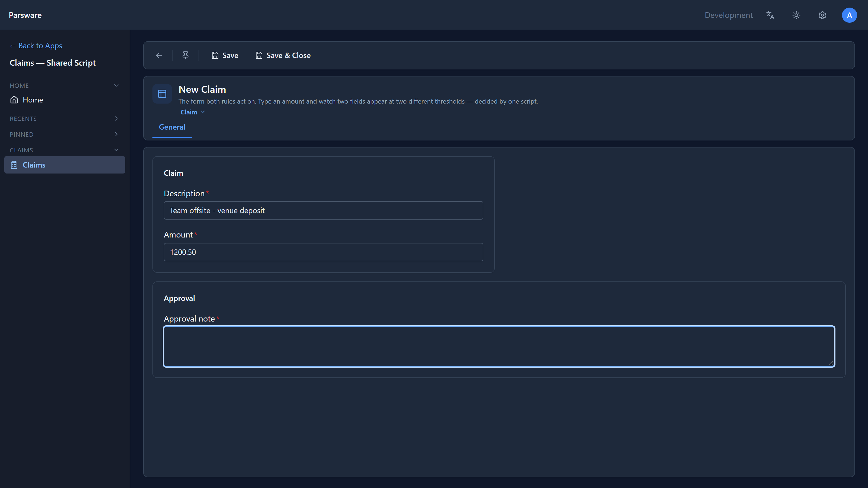Select Claims in the sidebar
The height and width of the screenshot is (488, 868).
(x=65, y=165)
